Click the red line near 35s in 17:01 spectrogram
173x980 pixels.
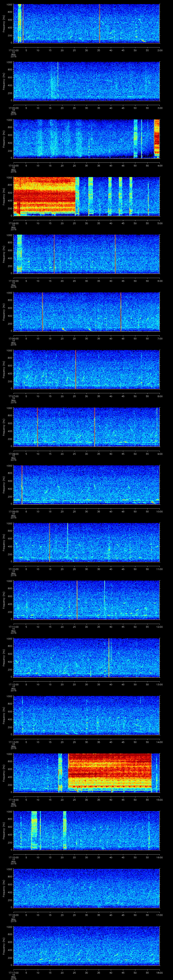point(100,24)
